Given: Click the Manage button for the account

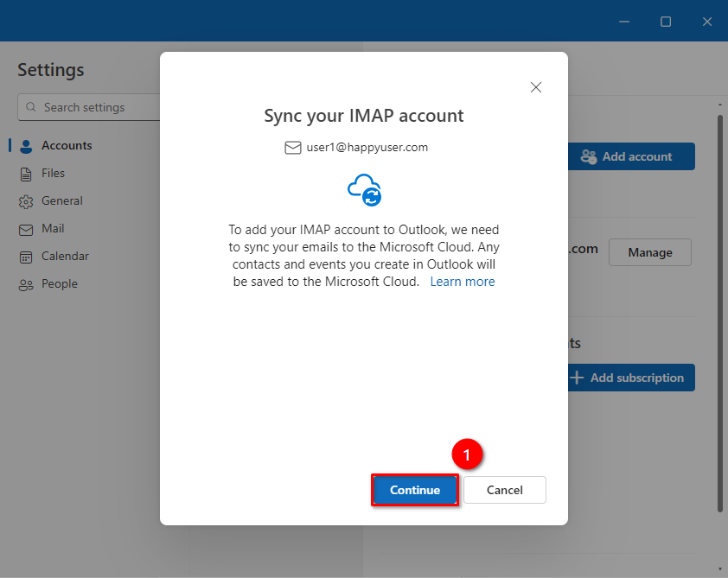Looking at the screenshot, I should point(650,252).
